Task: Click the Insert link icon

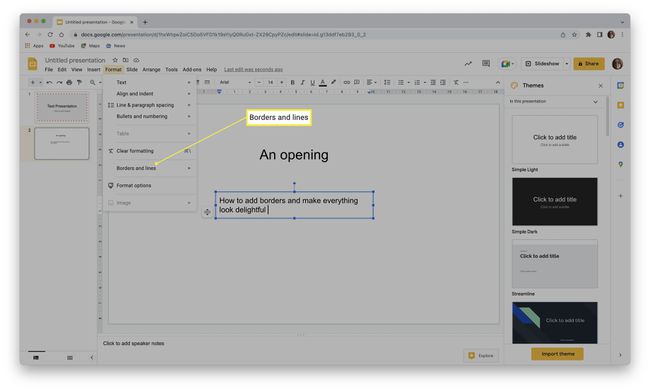Action: pos(347,83)
